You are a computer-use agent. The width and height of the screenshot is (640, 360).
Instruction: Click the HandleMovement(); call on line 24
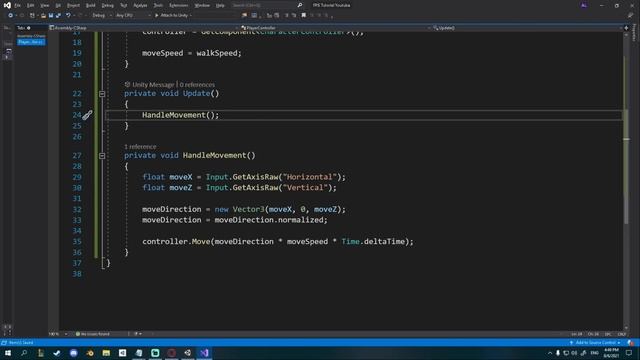tap(180, 115)
